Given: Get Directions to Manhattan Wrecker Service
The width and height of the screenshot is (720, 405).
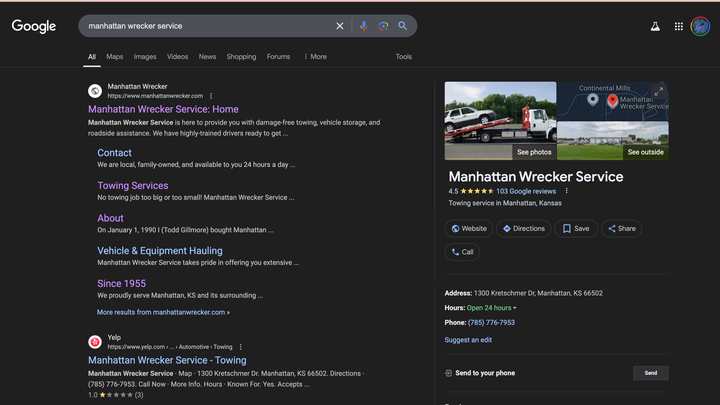Looking at the screenshot, I should point(523,229).
